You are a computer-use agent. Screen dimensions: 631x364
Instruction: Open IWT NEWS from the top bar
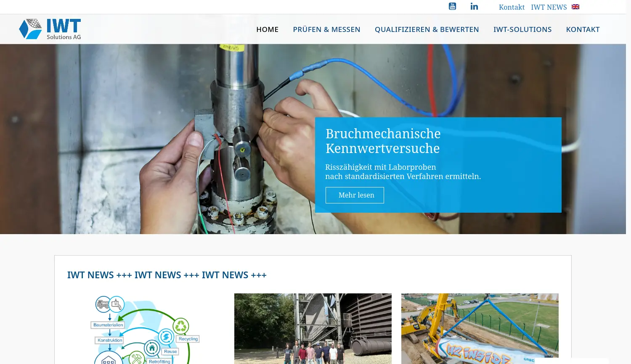(x=549, y=7)
